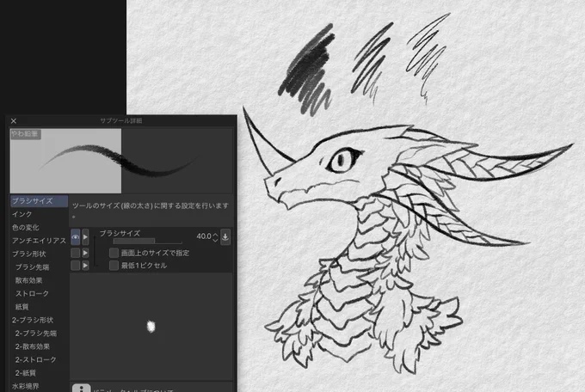Click the サブツール詳細 title text
The height and width of the screenshot is (392, 585).
click(x=121, y=121)
